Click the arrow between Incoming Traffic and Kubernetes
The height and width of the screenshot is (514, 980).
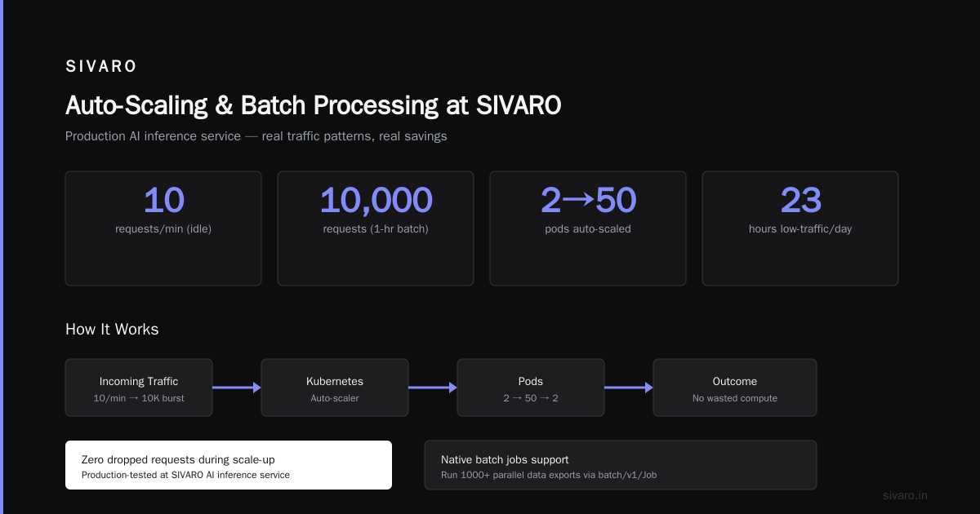237,388
